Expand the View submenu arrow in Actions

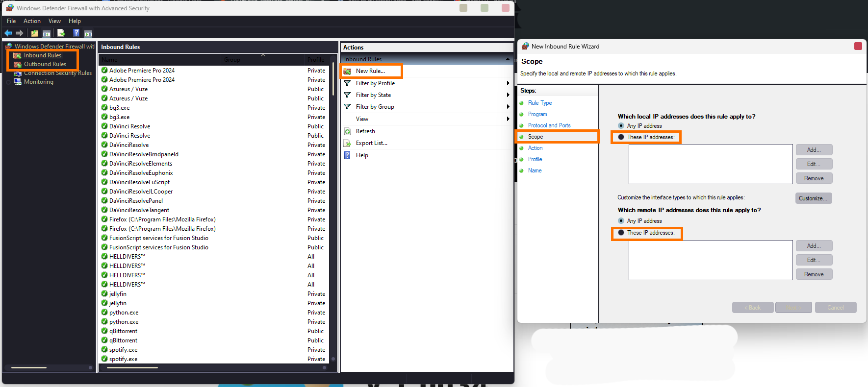click(x=508, y=119)
